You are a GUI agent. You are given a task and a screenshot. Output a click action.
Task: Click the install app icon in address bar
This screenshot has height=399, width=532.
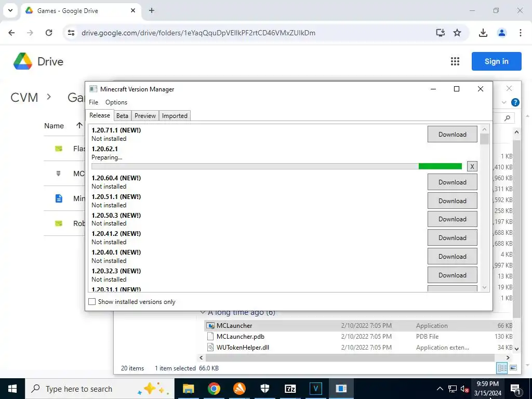point(441,33)
